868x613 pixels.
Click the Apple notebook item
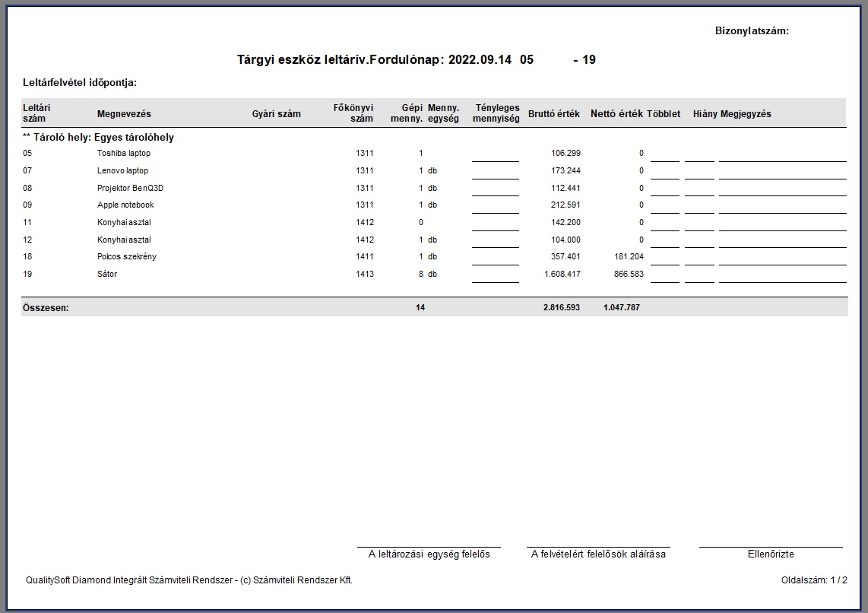tap(125, 205)
